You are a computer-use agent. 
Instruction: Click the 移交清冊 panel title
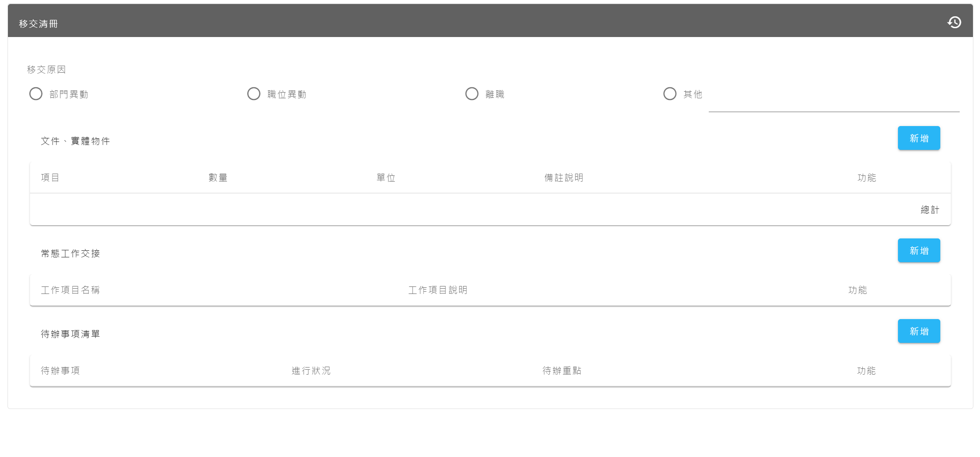click(38, 24)
